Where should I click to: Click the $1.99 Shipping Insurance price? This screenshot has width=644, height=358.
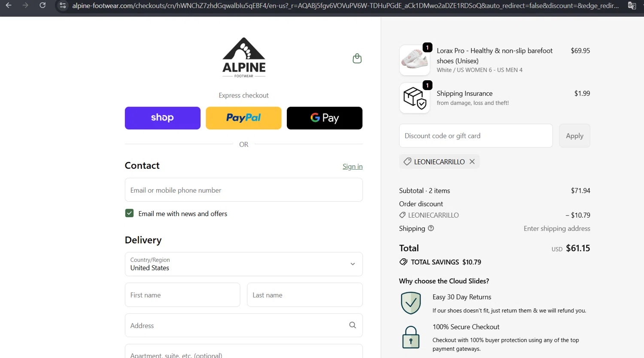[x=582, y=93]
